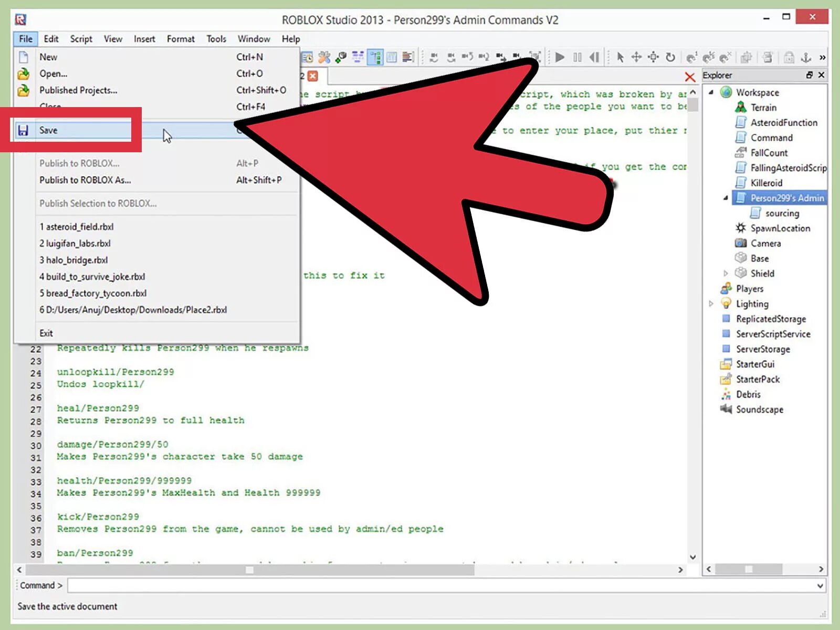Toggle the Output panel toolbar button
The height and width of the screenshot is (630, 840).
point(408,57)
